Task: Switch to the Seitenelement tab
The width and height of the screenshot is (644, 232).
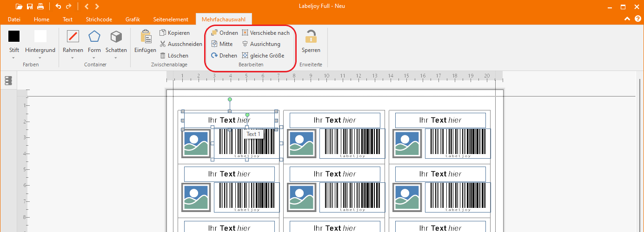Action: 171,19
